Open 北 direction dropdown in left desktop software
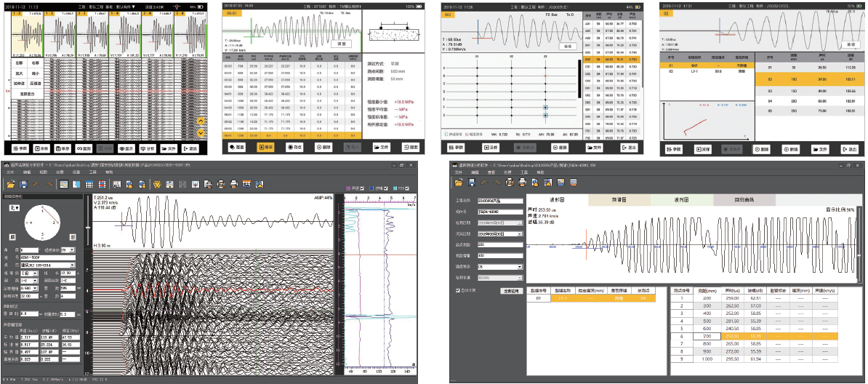This screenshot has height=384, width=868. 14,208
